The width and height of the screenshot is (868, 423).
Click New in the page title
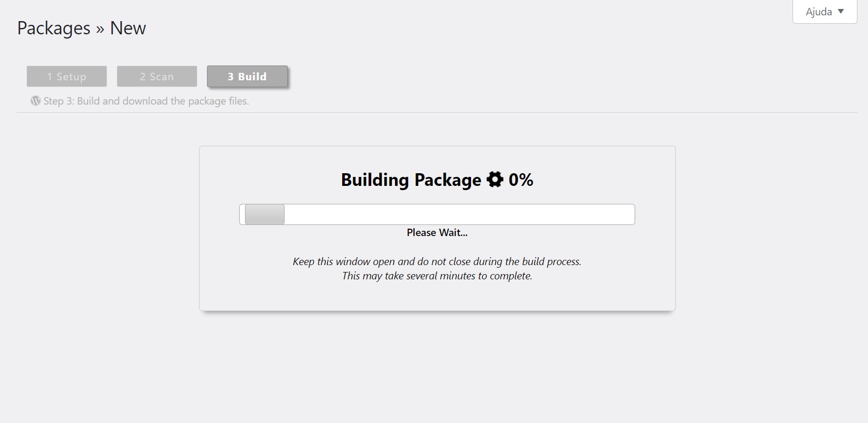128,28
